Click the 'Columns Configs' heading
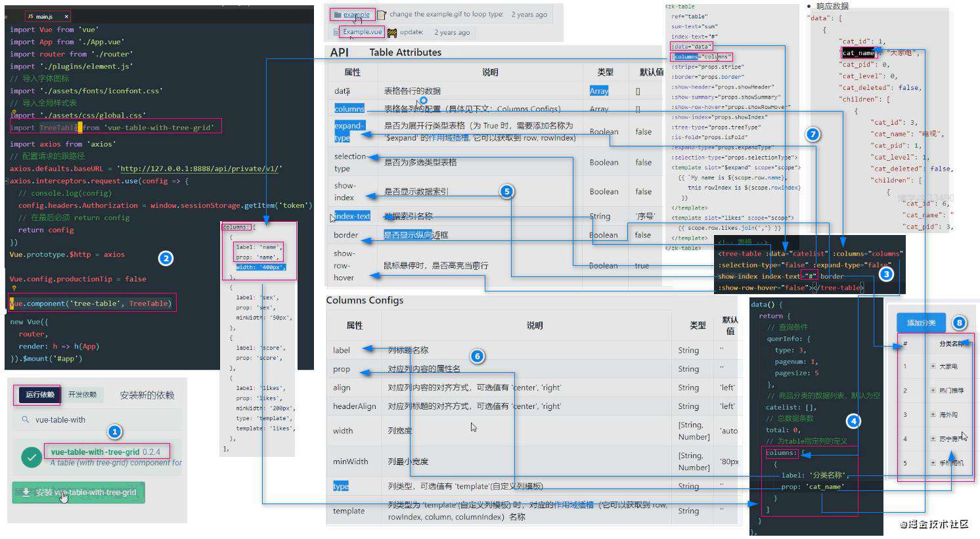 pos(365,300)
